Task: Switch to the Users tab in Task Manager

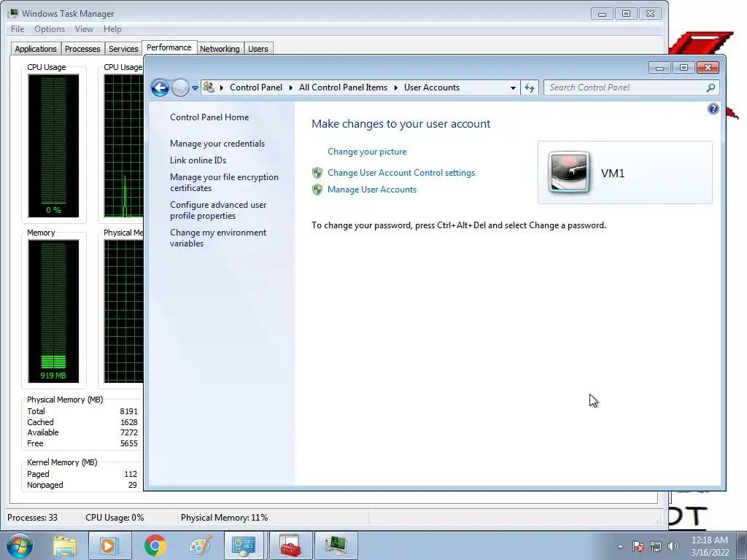Action: (x=258, y=49)
